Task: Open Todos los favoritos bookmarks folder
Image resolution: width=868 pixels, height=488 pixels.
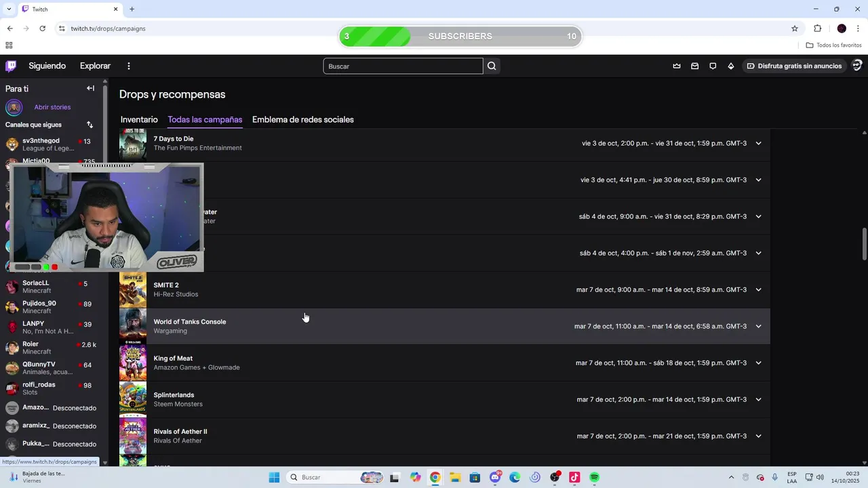Action: coord(833,45)
